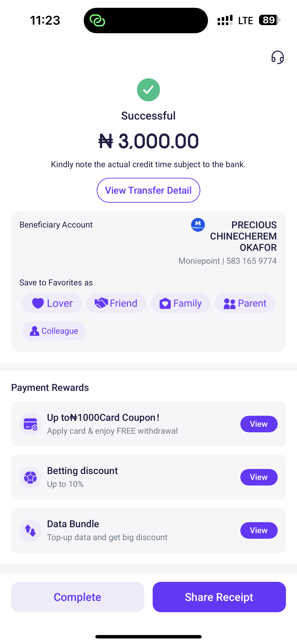Viewport: 297px width, 644px height.
Task: Tap the betting discount football icon
Action: pos(30,477)
